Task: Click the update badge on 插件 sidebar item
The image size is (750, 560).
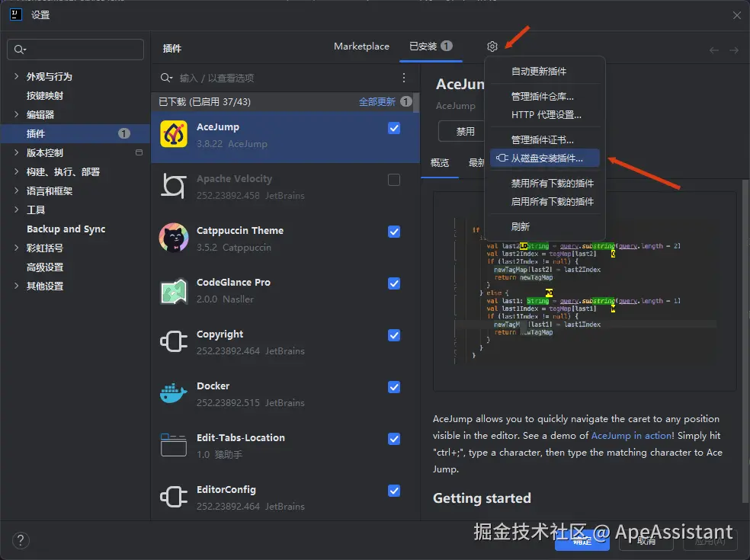Action: click(x=124, y=133)
